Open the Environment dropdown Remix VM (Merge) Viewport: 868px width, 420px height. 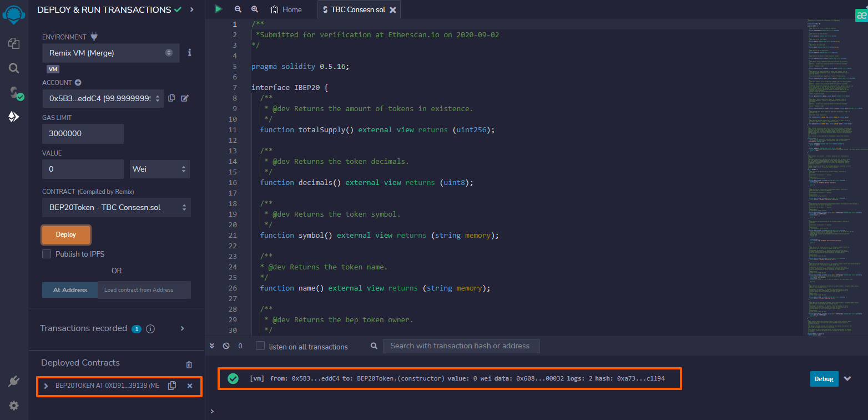[x=111, y=53]
